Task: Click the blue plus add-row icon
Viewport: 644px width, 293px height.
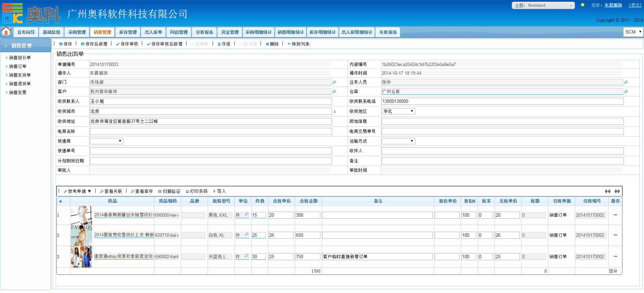Action: [x=60, y=201]
